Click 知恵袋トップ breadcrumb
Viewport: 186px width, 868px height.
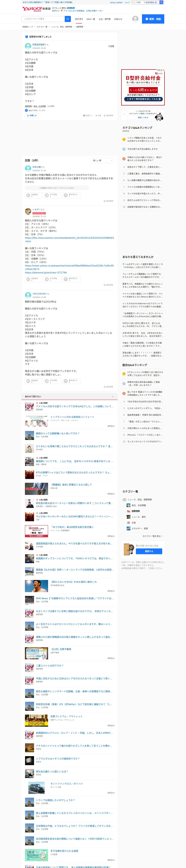tap(28, 27)
